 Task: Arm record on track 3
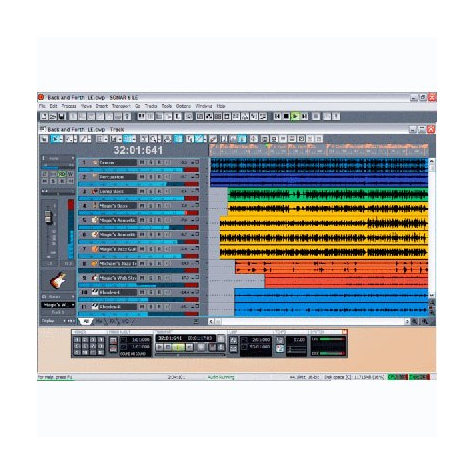(x=159, y=191)
